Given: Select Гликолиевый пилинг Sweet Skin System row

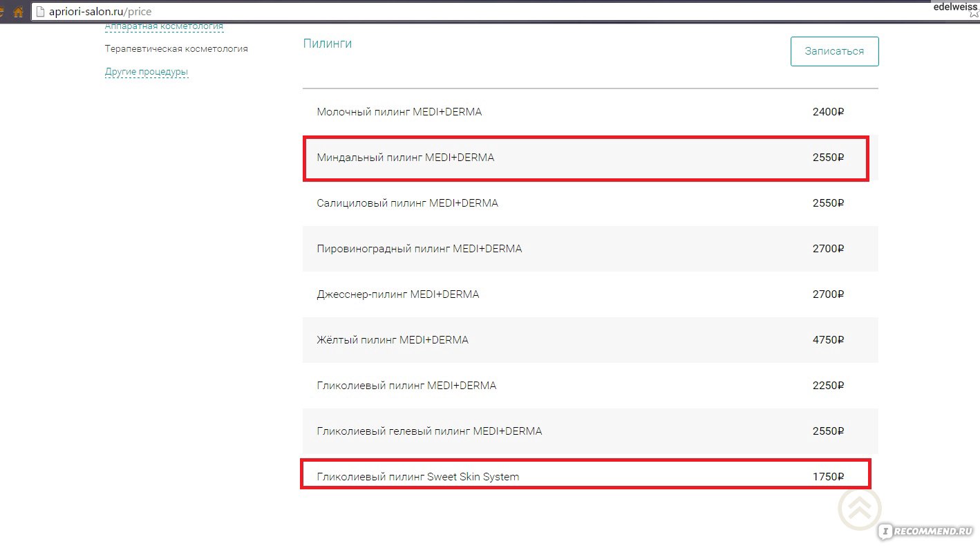Looking at the screenshot, I should pyautogui.click(x=590, y=476).
